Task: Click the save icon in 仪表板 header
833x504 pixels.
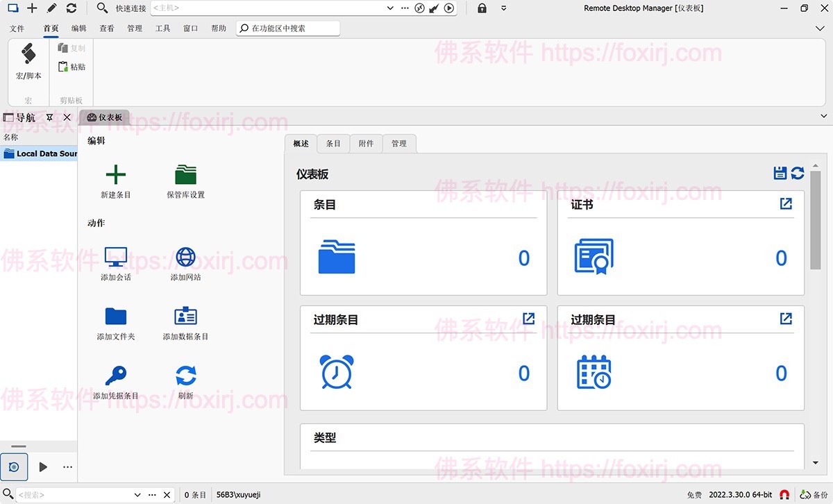Action: point(780,173)
